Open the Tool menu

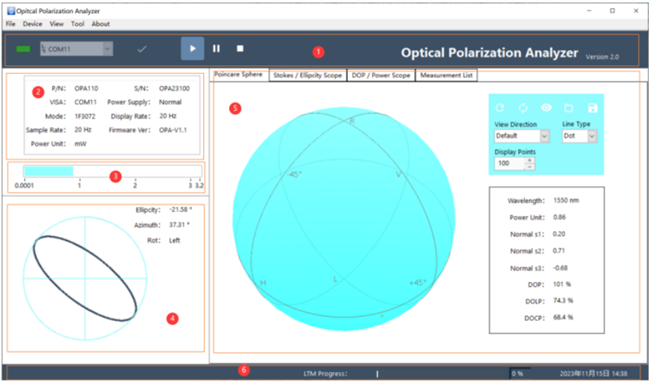coord(78,24)
